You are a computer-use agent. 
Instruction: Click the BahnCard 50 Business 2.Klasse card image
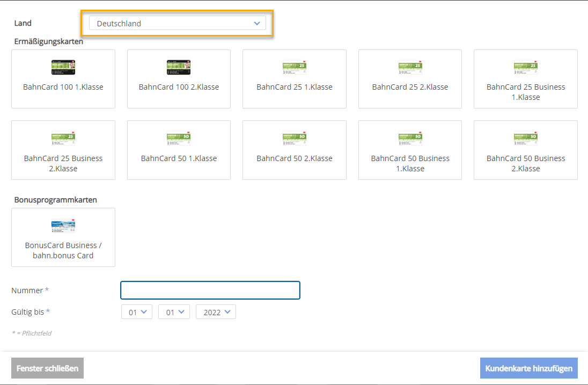coord(526,138)
